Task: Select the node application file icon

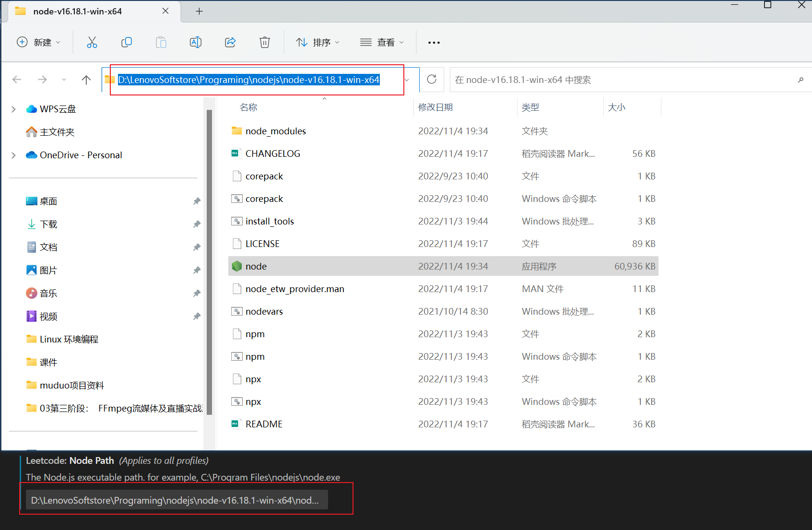Action: [237, 266]
